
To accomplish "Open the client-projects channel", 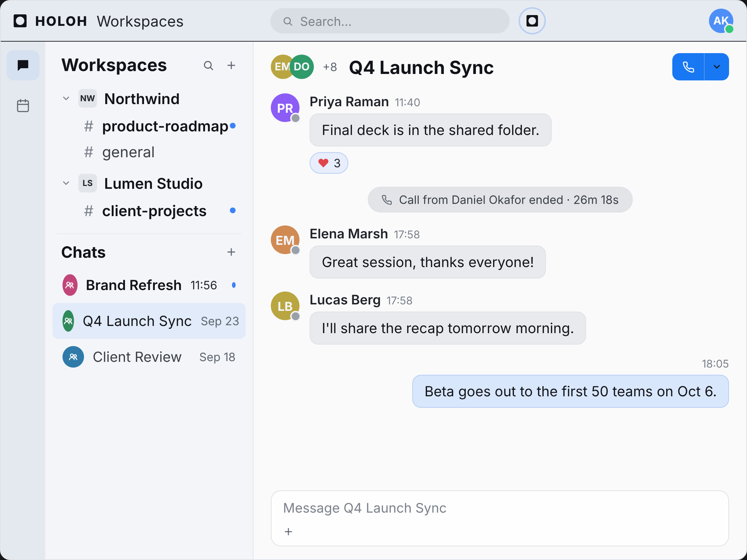I will click(x=149, y=211).
